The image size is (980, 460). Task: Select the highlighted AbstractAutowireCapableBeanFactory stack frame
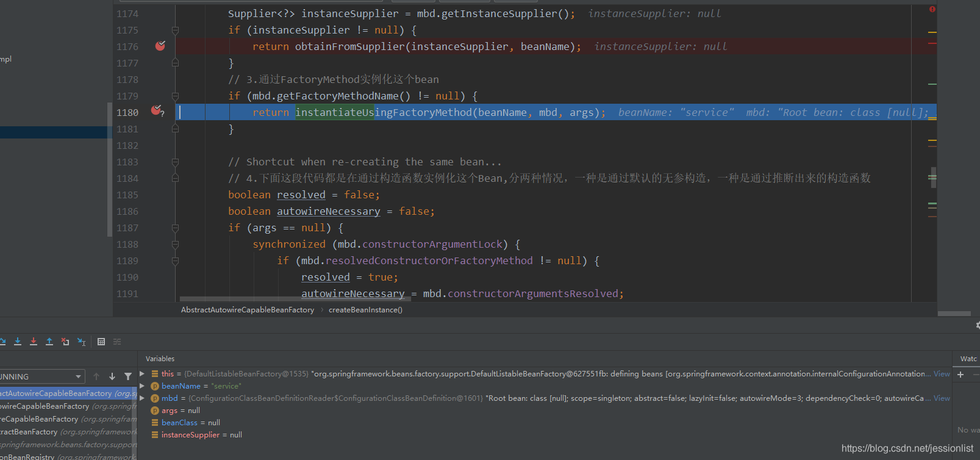click(68, 394)
